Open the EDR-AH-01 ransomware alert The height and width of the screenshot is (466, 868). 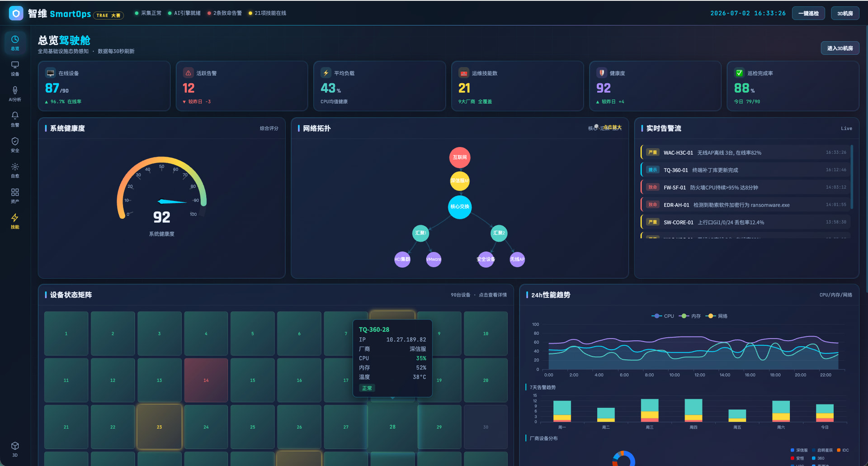click(x=745, y=205)
